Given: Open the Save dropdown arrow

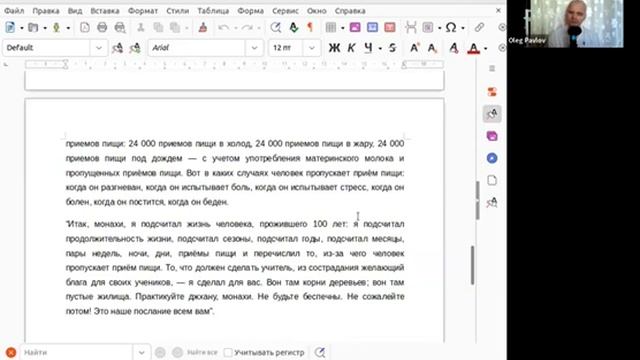Looking at the screenshot, I should pos(68,28).
